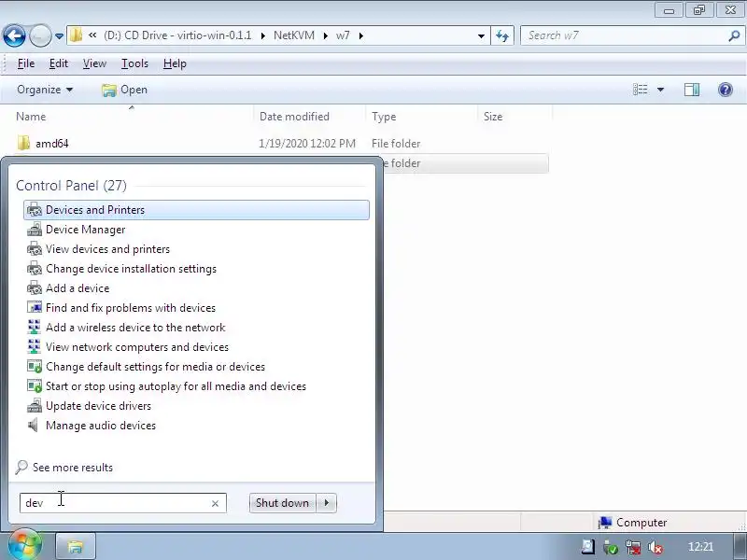The width and height of the screenshot is (747, 560).
Task: Open Devices and Printers result
Action: pyautogui.click(x=196, y=210)
